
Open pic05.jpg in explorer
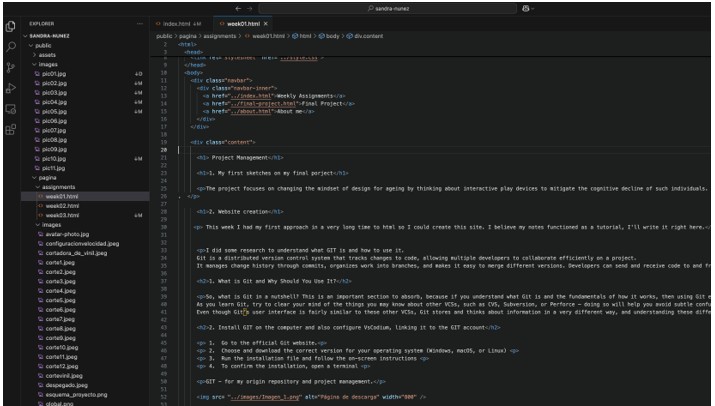click(x=54, y=112)
